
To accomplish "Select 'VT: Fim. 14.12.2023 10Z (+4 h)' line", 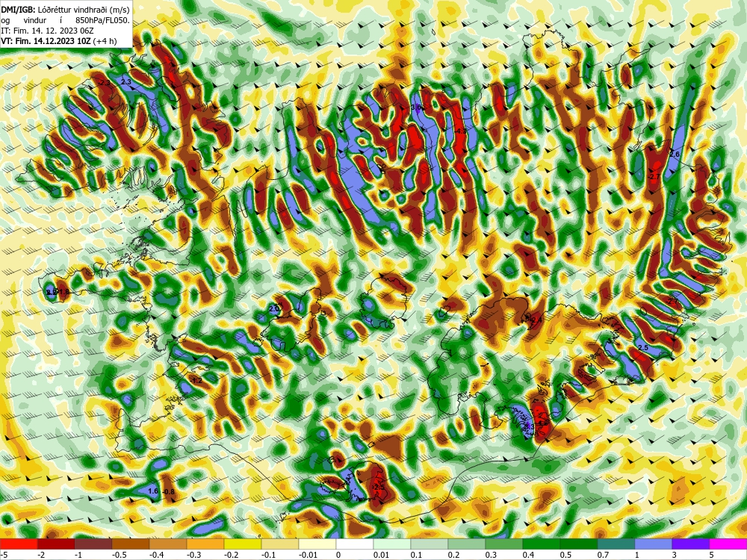I will tap(58, 41).
